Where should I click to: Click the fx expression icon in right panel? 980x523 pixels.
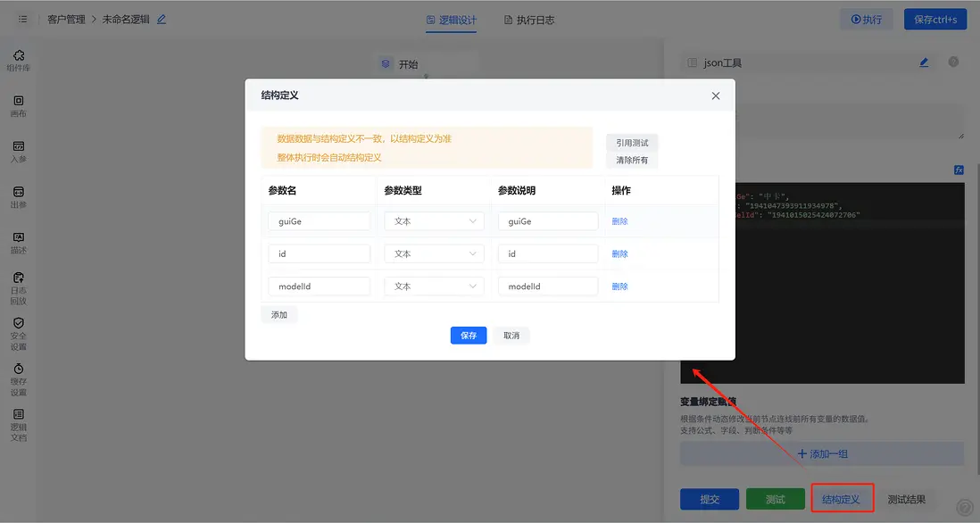point(958,170)
